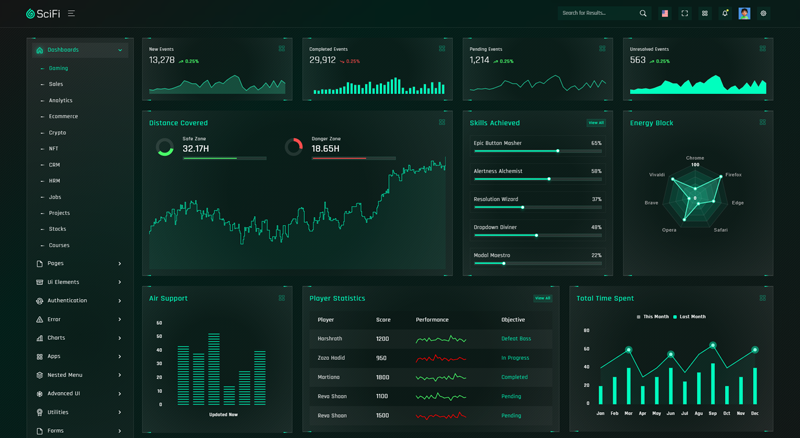Open the settings gear icon in header
The height and width of the screenshot is (438, 800).
(763, 13)
